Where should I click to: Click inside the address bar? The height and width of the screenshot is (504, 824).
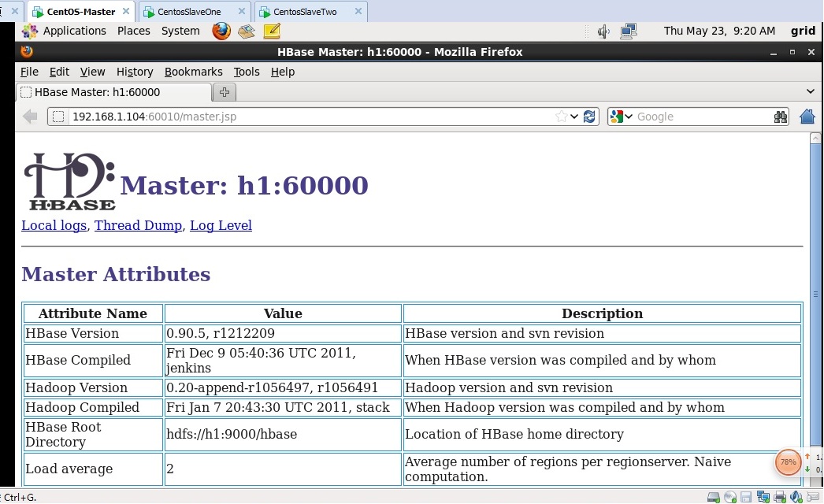click(x=315, y=116)
